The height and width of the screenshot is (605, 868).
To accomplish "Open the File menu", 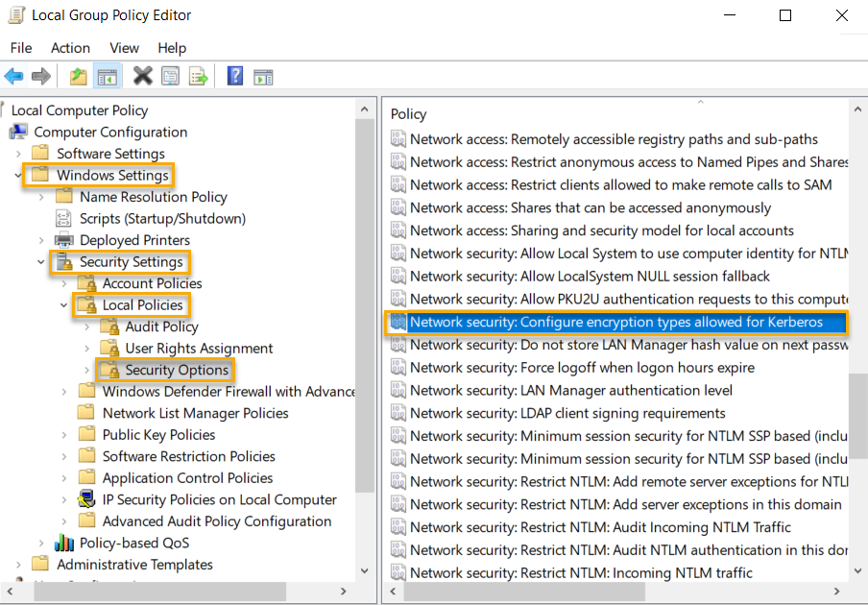I will click(20, 47).
